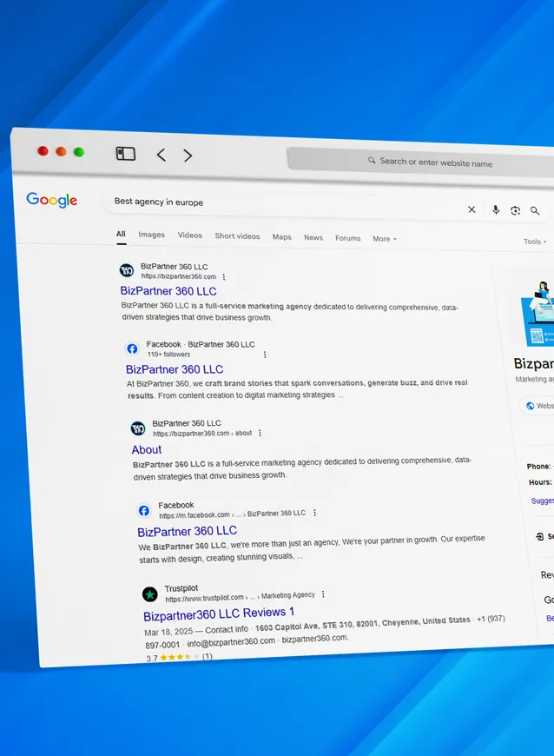Clear the search query with X

coord(472,209)
